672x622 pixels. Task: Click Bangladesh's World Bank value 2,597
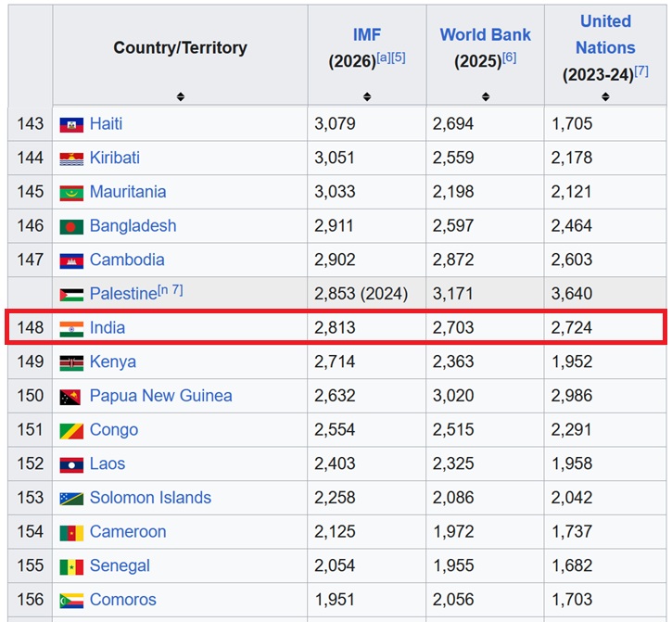coord(453,226)
